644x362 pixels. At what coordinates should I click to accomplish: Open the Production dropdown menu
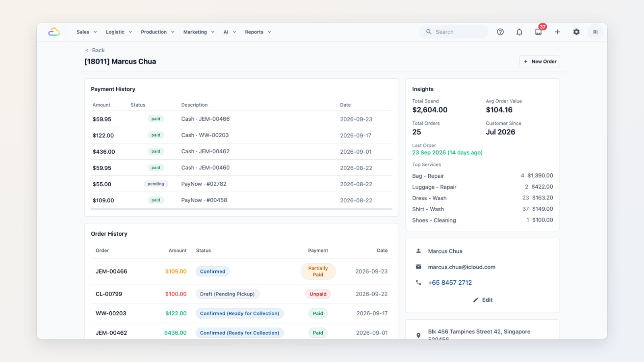(158, 32)
